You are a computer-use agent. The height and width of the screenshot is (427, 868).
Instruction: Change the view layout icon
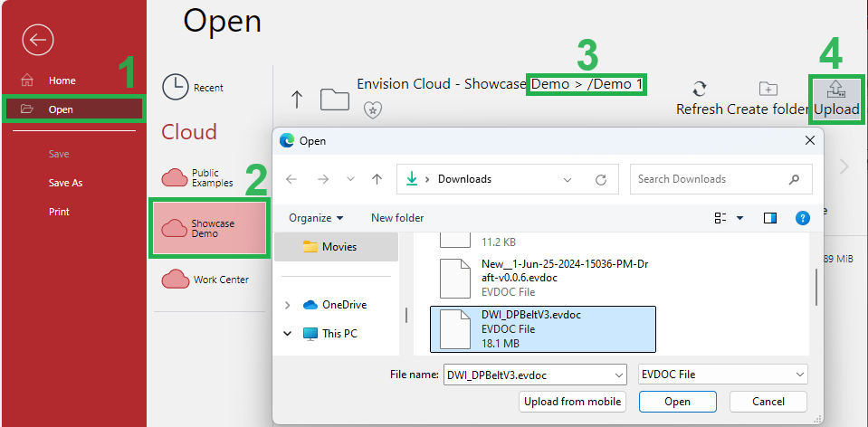pyautogui.click(x=720, y=218)
